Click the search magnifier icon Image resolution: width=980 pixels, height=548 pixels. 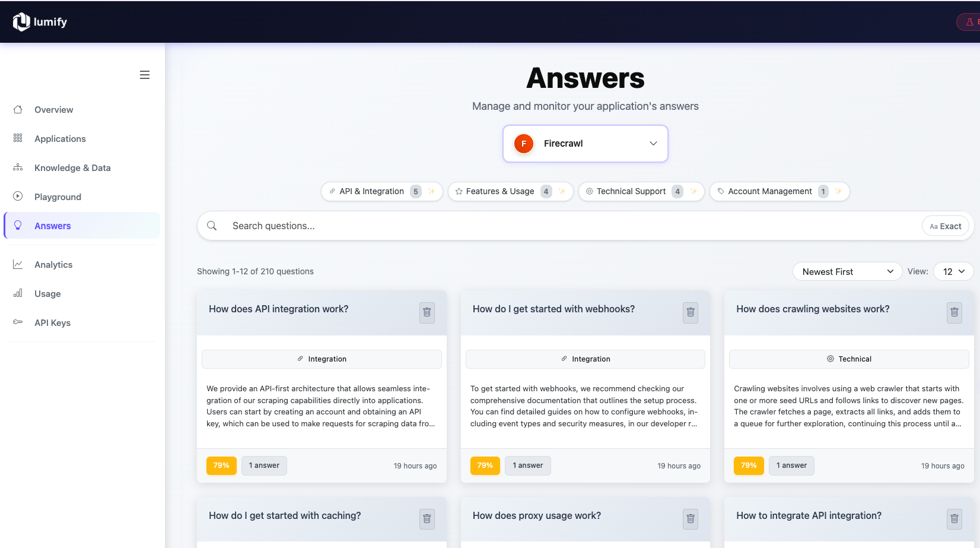pos(212,226)
